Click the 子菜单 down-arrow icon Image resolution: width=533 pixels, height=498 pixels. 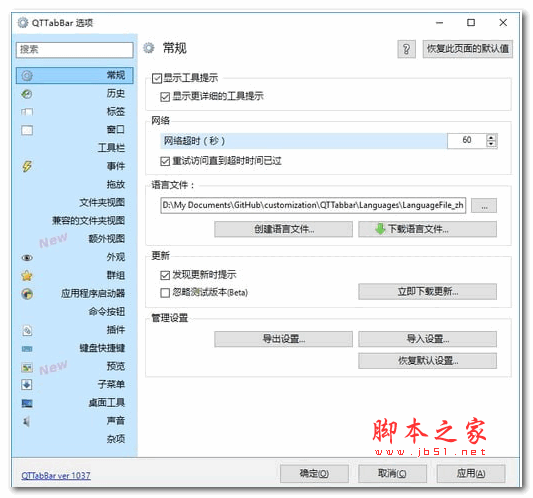pos(27,385)
